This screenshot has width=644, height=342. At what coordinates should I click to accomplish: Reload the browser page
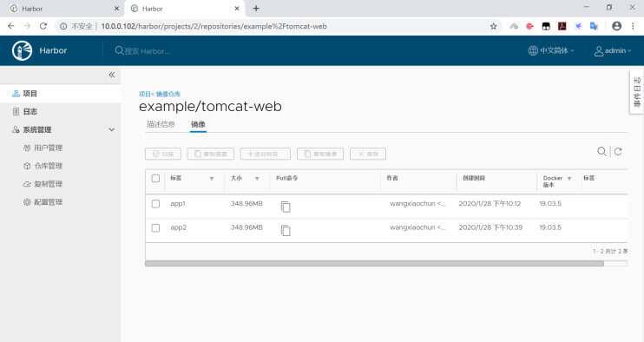(x=43, y=26)
